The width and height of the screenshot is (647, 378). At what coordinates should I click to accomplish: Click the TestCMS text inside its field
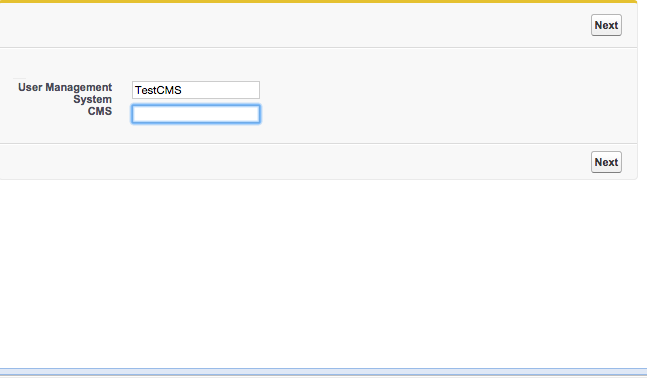158,90
